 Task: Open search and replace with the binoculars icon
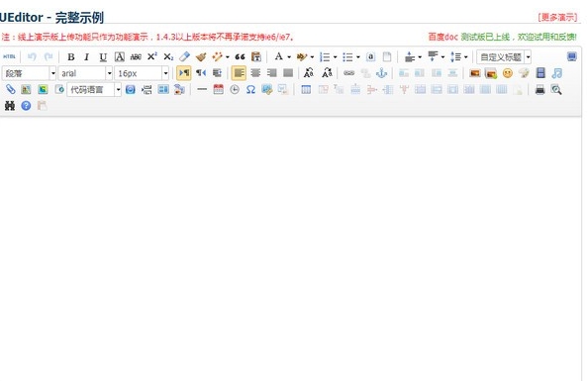pyautogui.click(x=10, y=106)
